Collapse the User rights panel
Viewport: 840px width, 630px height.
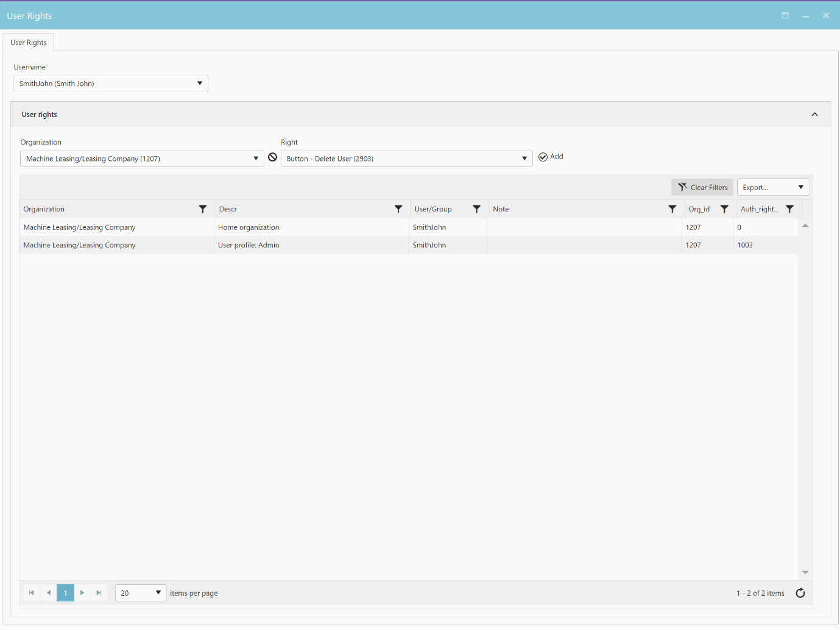[814, 115]
